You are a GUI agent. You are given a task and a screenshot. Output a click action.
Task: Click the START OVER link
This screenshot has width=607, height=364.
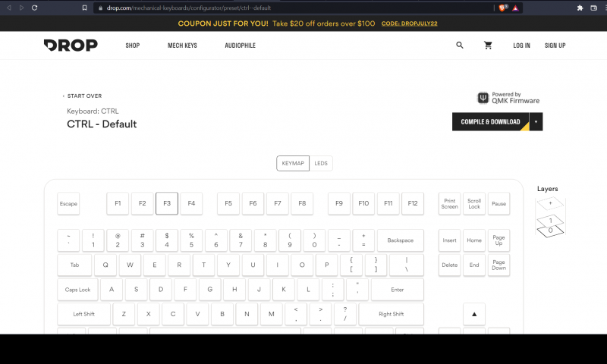click(x=82, y=96)
